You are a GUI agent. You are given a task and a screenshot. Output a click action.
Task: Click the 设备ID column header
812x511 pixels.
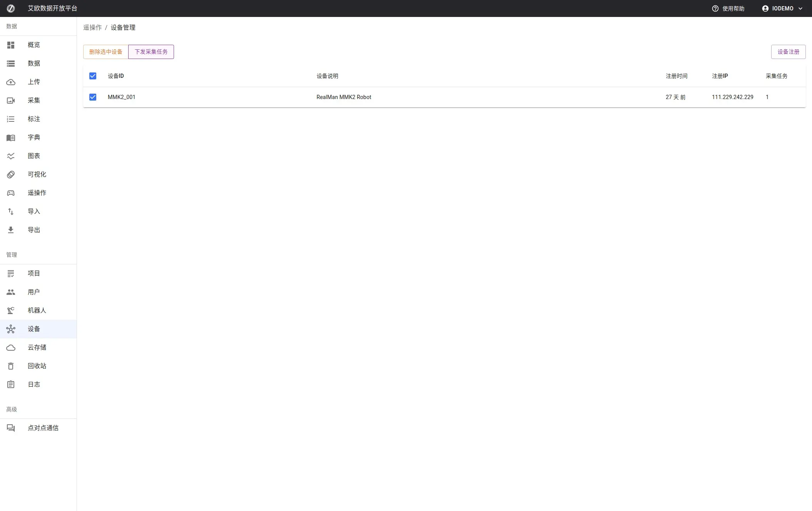pos(116,76)
